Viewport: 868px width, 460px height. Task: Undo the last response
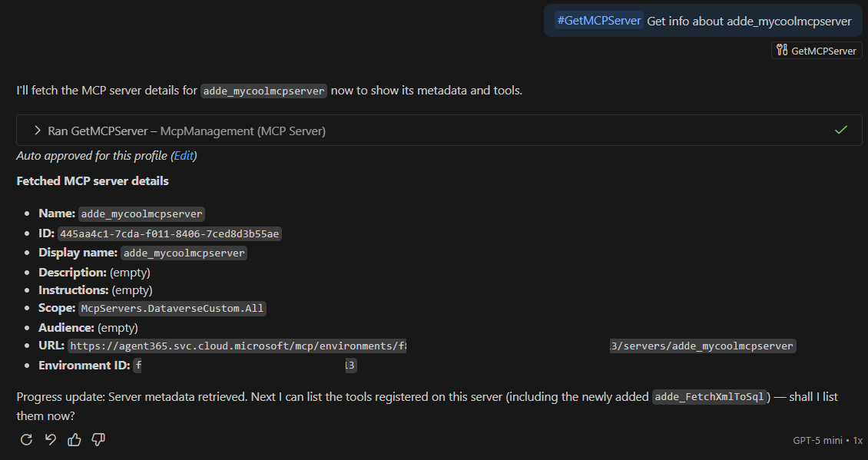point(50,439)
